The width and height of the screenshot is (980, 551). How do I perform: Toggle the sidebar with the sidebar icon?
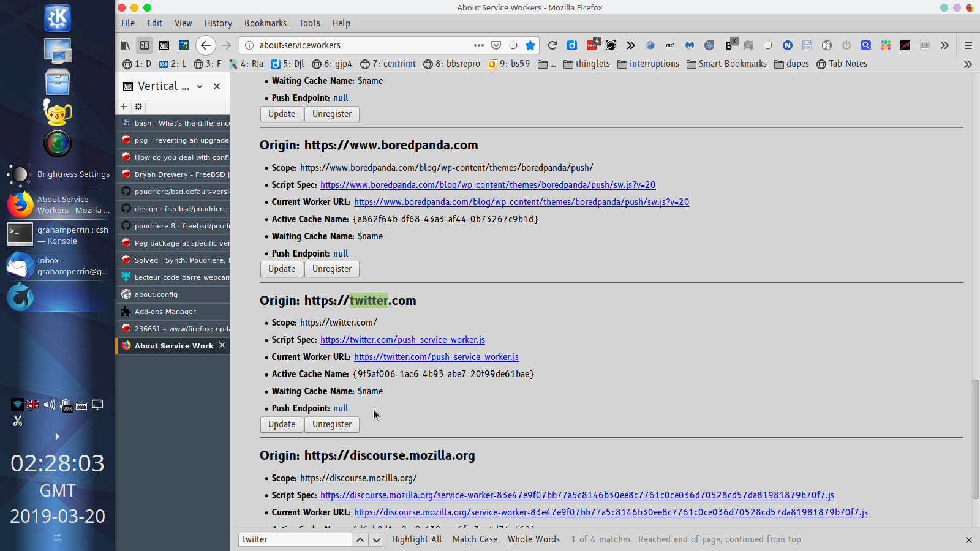[145, 45]
